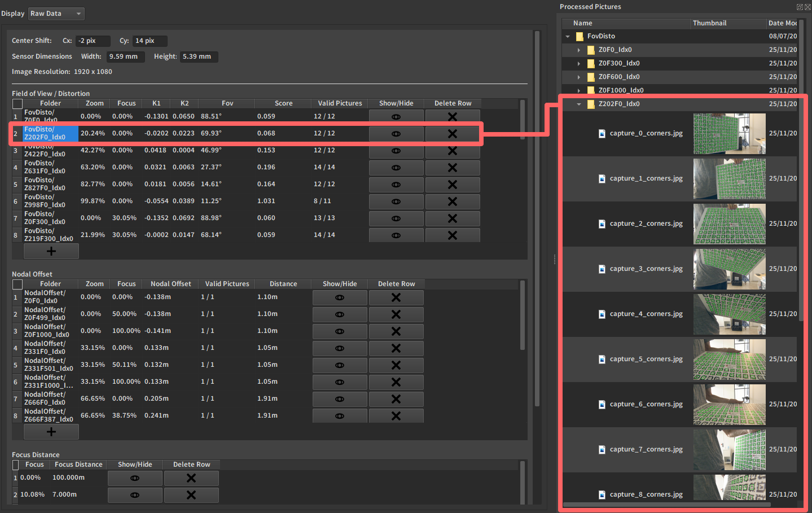Screen dimensions: 812x513
Task: Select the FovDisto Z631F0_Idx0 row
Action: [x=45, y=167]
